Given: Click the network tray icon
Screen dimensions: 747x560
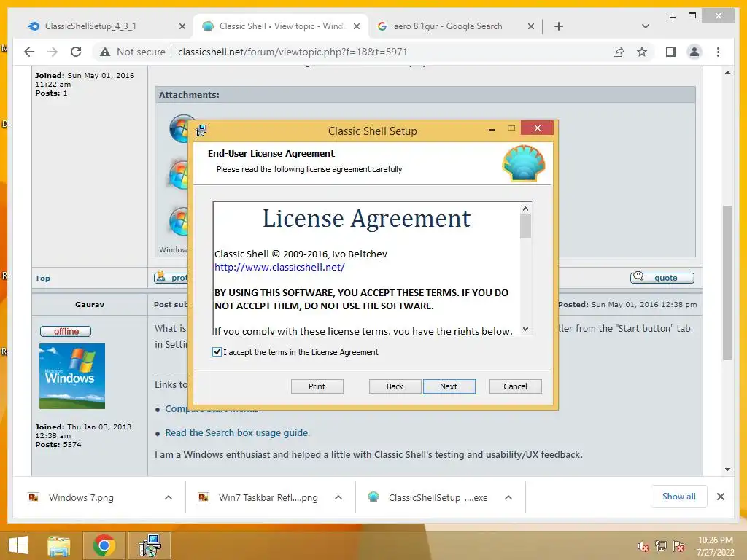Looking at the screenshot, I should pyautogui.click(x=660, y=546).
